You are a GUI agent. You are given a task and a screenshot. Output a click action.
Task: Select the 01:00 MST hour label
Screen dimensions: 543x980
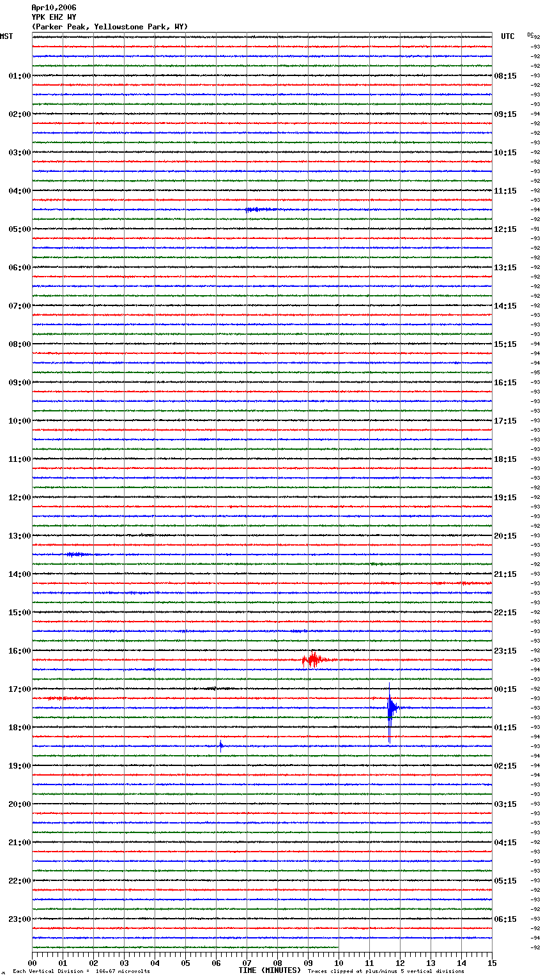[x=19, y=76]
